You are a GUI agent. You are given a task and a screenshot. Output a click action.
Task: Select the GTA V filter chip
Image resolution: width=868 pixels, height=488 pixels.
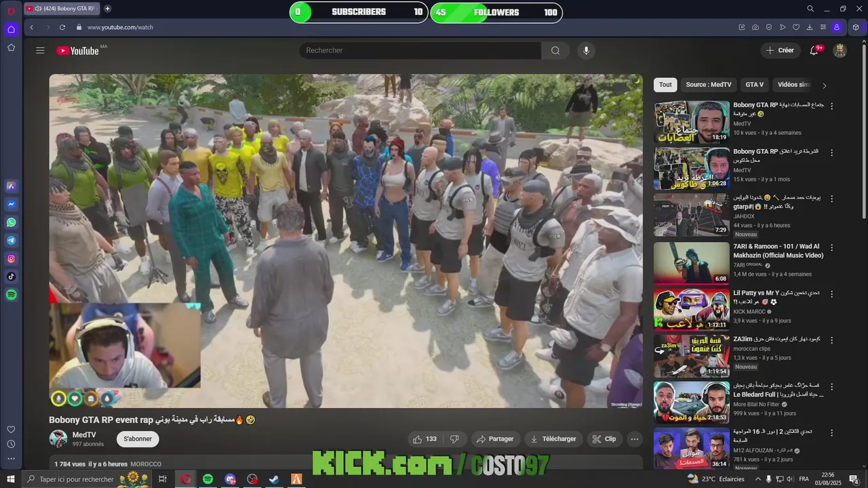pyautogui.click(x=755, y=85)
